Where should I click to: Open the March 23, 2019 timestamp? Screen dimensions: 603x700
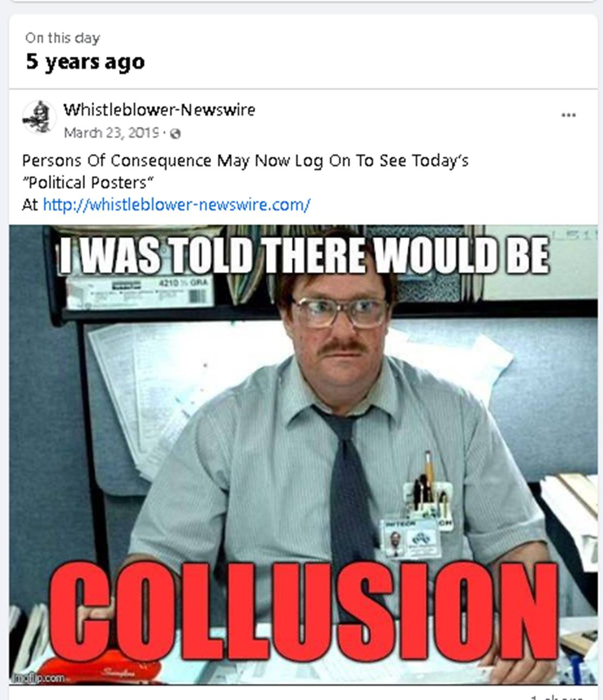click(112, 133)
